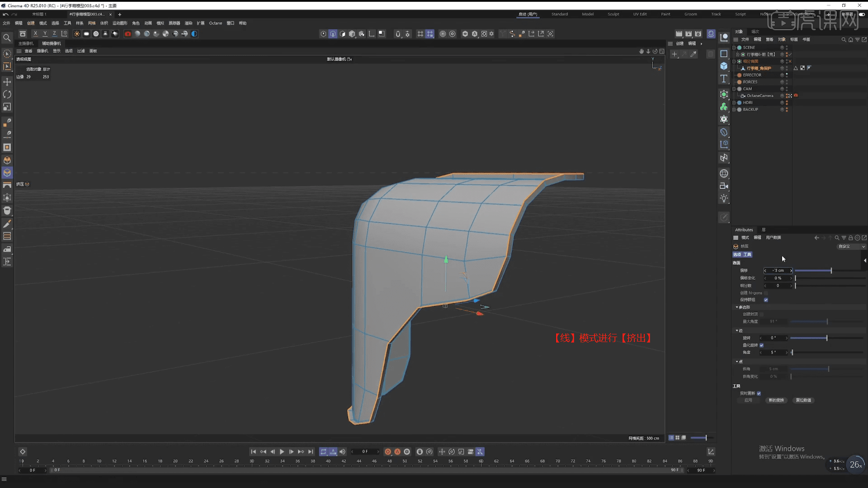Image resolution: width=868 pixels, height=488 pixels.
Task: Collapse the 点 section in attributes
Action: (x=737, y=361)
